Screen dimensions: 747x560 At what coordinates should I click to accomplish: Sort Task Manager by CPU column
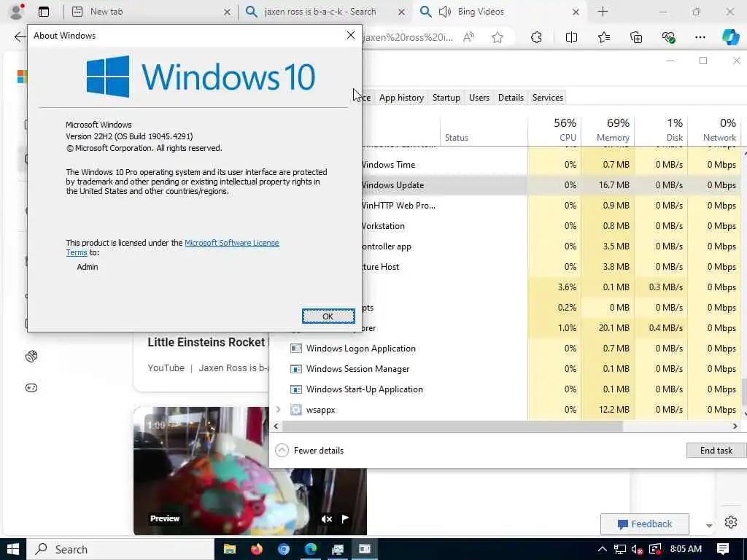click(x=554, y=130)
